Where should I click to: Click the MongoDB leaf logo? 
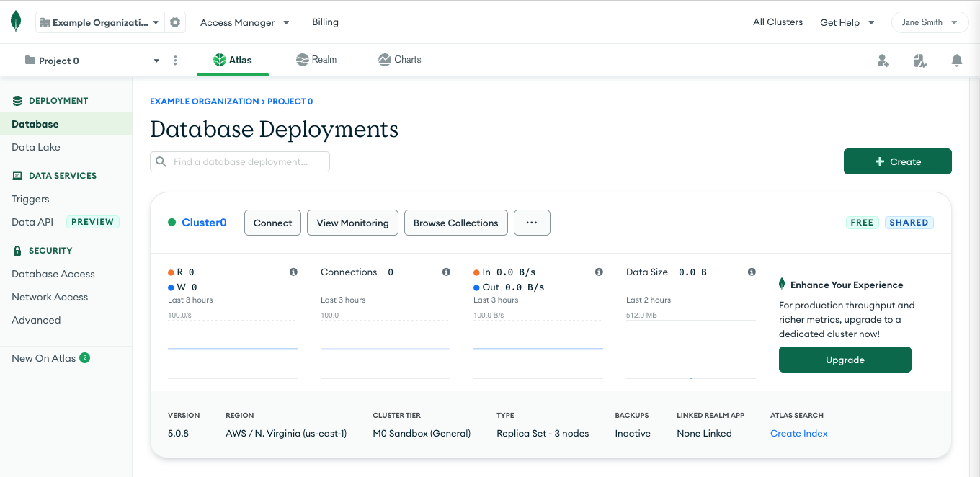click(x=16, y=22)
